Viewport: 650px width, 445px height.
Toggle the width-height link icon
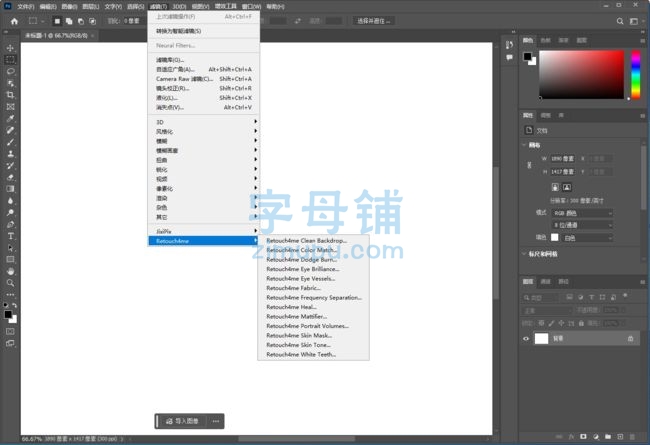(529, 165)
